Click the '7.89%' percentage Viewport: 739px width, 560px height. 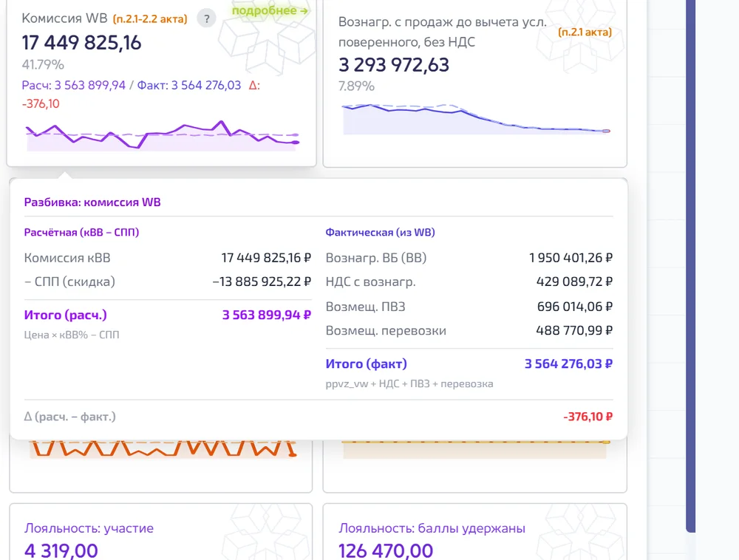pyautogui.click(x=356, y=86)
